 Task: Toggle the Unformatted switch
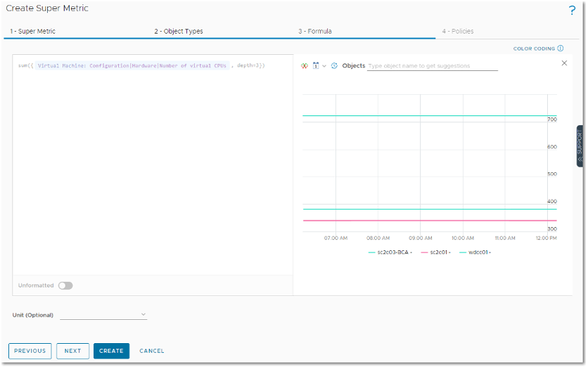[65, 285]
